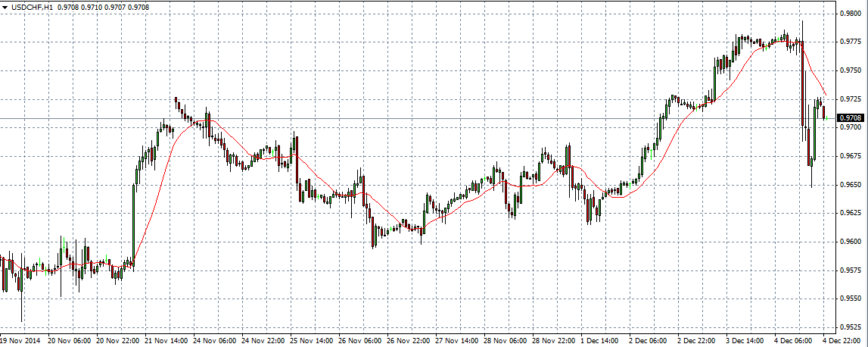Screen dimensions: 868x347
Task: Click the triangle beside USDCHF,H1 title
Action: (x=5, y=8)
